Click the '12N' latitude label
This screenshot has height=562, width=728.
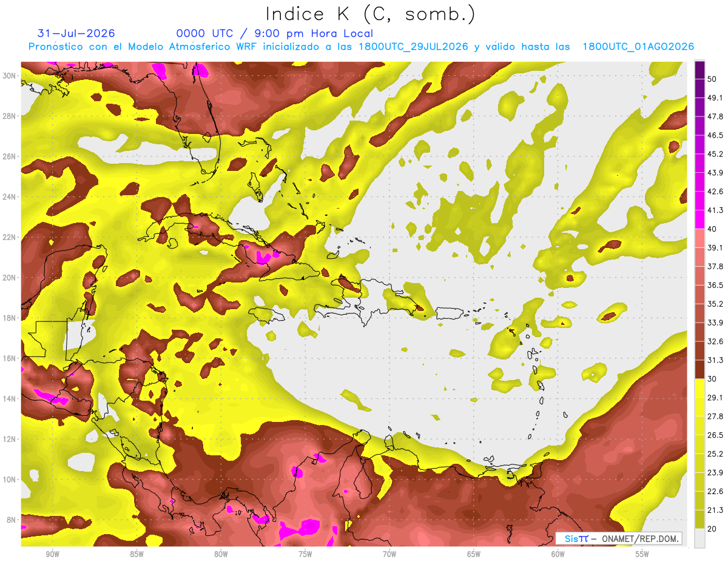tap(10, 439)
